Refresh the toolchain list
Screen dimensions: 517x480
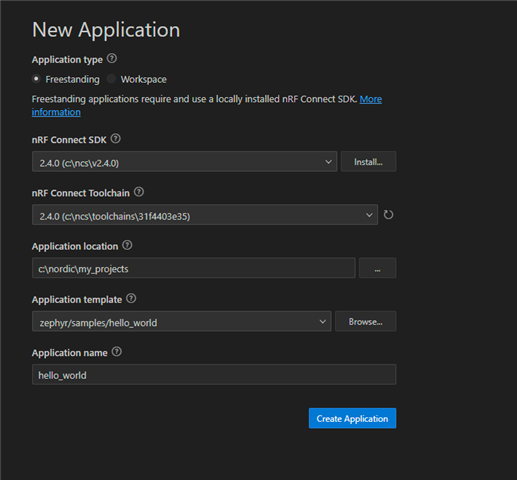click(388, 215)
